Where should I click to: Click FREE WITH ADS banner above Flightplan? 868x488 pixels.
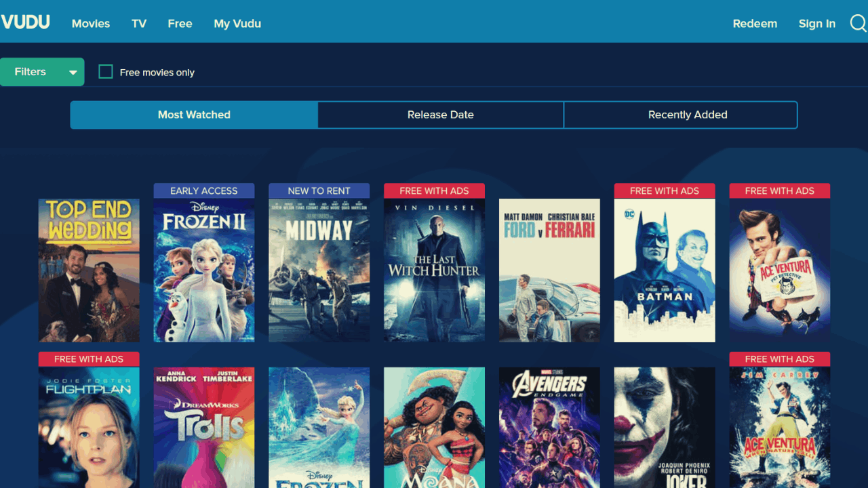tap(89, 359)
